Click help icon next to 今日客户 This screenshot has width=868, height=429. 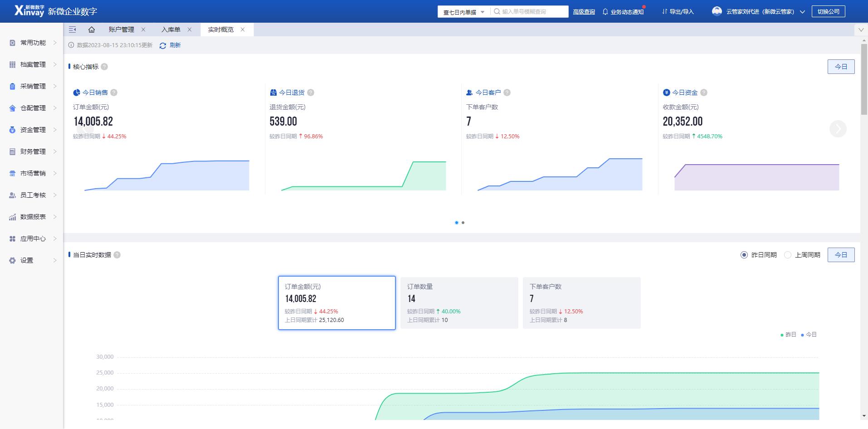point(507,93)
